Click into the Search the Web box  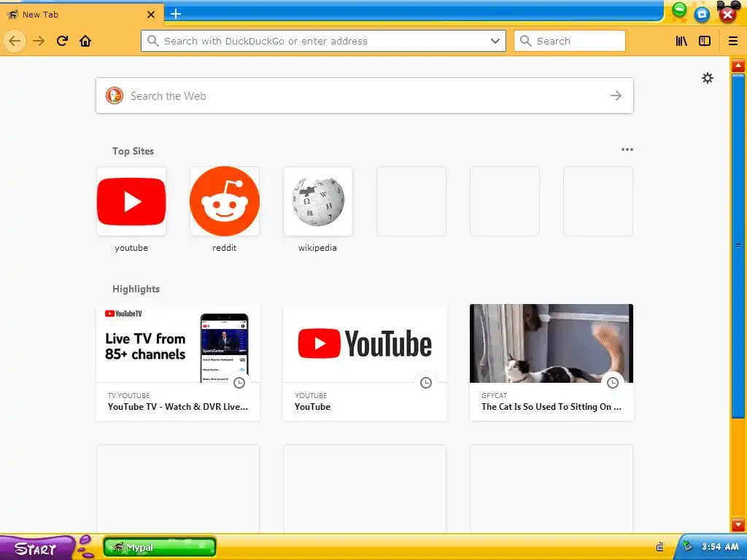(x=365, y=96)
